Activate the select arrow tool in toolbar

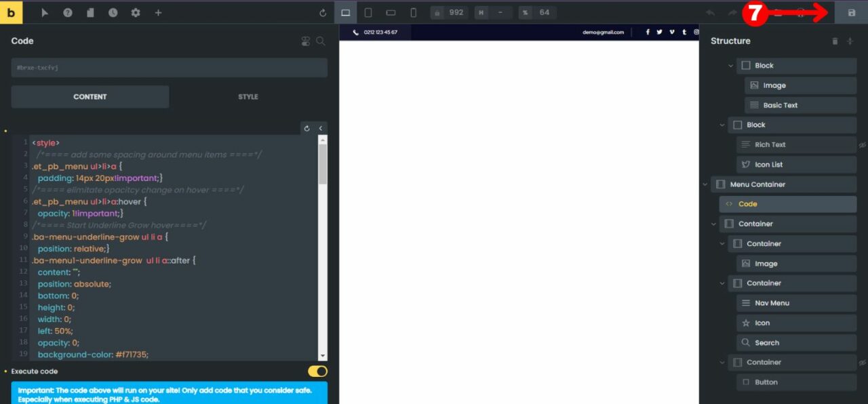click(x=45, y=12)
